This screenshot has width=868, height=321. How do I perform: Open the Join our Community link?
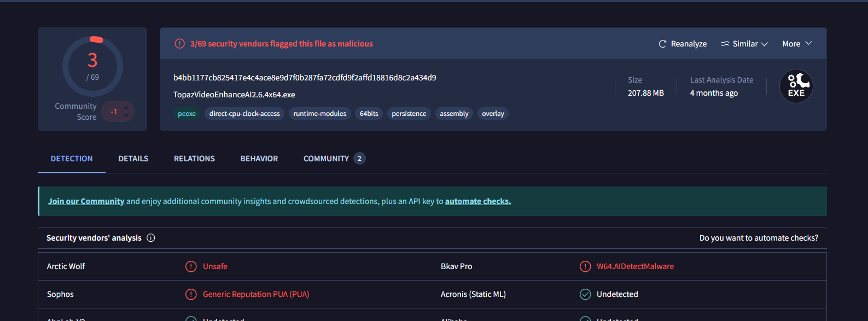click(86, 201)
